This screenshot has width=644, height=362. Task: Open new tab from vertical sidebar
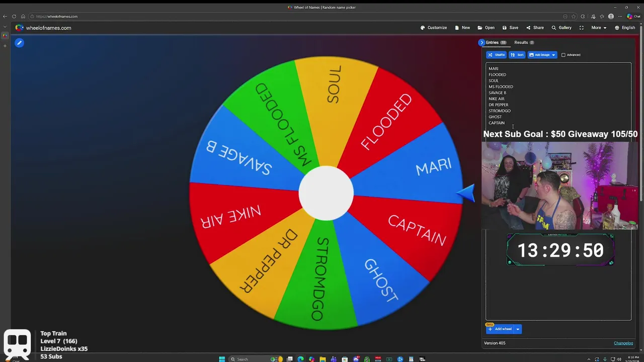[5, 46]
